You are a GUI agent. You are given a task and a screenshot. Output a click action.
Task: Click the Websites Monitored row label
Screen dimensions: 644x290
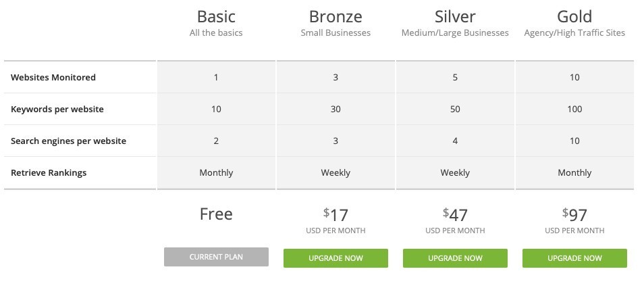(53, 77)
